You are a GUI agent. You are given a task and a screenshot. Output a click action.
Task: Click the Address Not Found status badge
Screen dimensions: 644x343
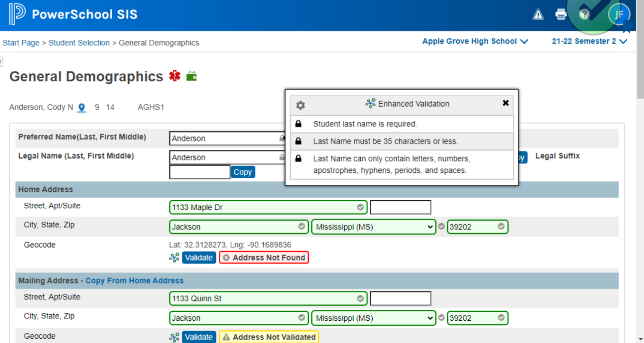coord(264,258)
